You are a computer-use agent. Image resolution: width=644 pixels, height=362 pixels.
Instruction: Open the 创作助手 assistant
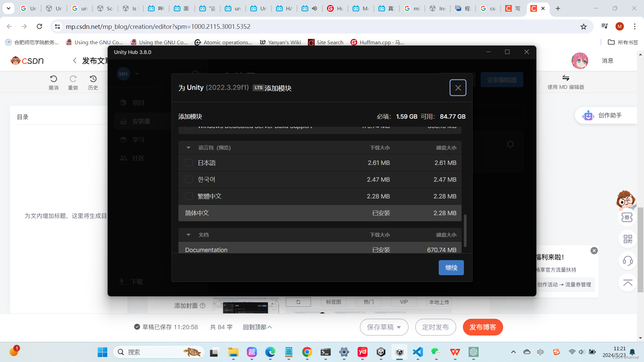tap(606, 115)
